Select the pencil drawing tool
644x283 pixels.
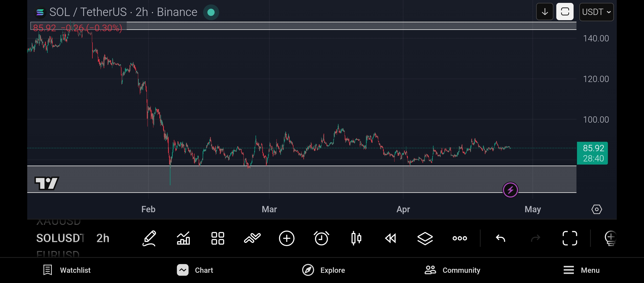[x=149, y=238]
